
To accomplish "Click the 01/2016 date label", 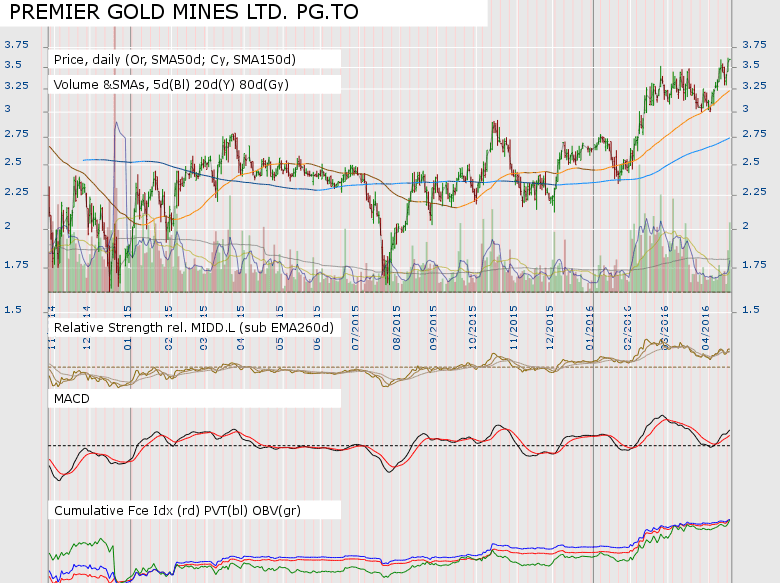I will [589, 328].
